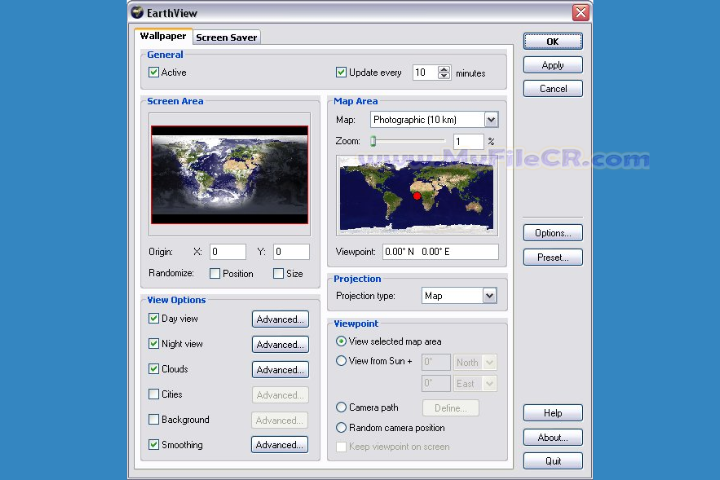Click the Origin Y input field
720x480 pixels.
click(x=291, y=252)
